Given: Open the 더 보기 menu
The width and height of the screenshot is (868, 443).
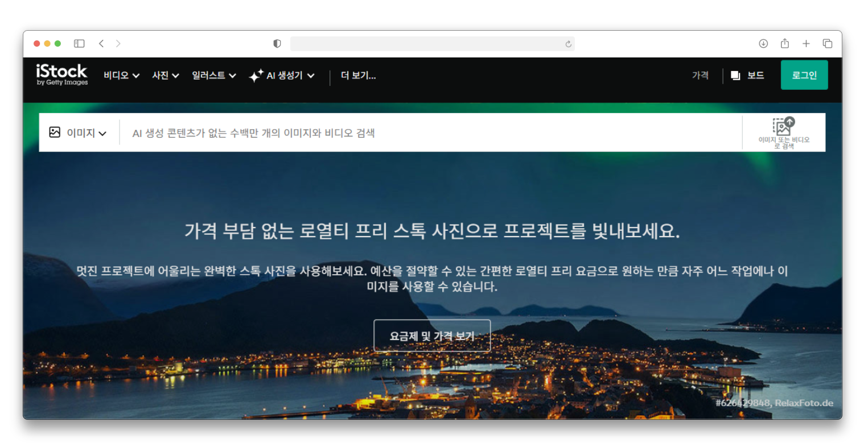Looking at the screenshot, I should click(359, 76).
